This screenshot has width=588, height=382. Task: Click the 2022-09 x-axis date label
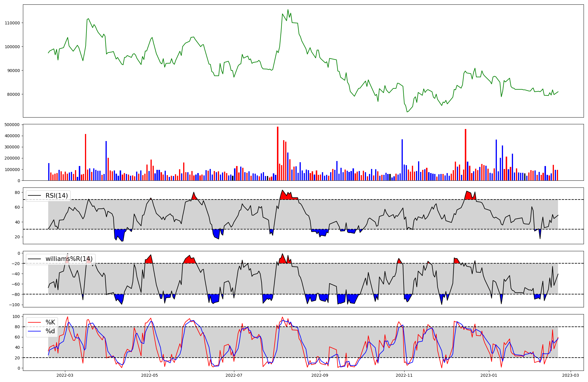320,375
